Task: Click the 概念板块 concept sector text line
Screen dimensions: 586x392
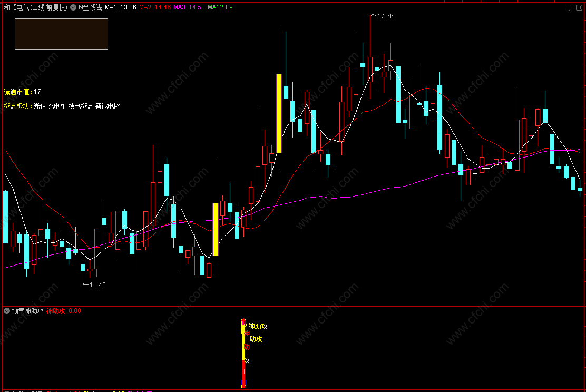Action: pyautogui.click(x=62, y=106)
